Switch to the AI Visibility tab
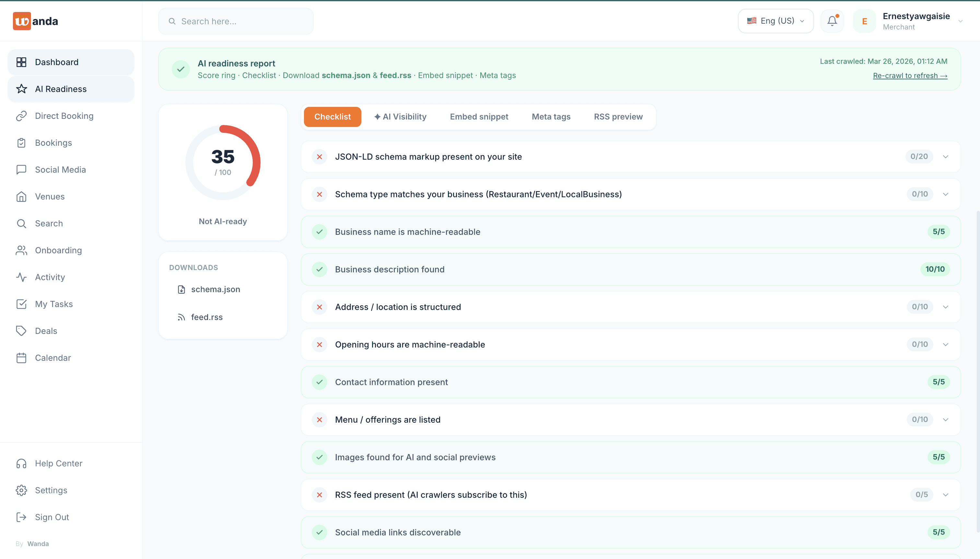The height and width of the screenshot is (559, 980). coord(400,117)
